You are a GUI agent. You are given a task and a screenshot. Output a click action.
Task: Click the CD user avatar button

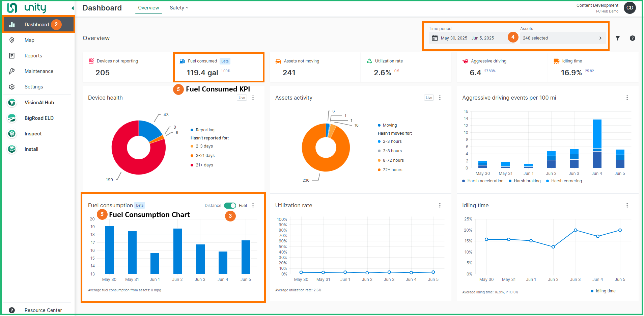coord(629,8)
